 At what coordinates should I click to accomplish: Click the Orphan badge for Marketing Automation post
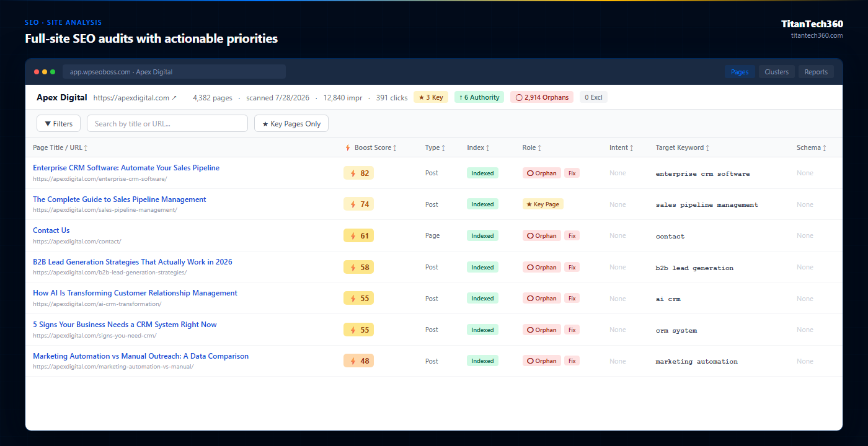click(x=542, y=361)
